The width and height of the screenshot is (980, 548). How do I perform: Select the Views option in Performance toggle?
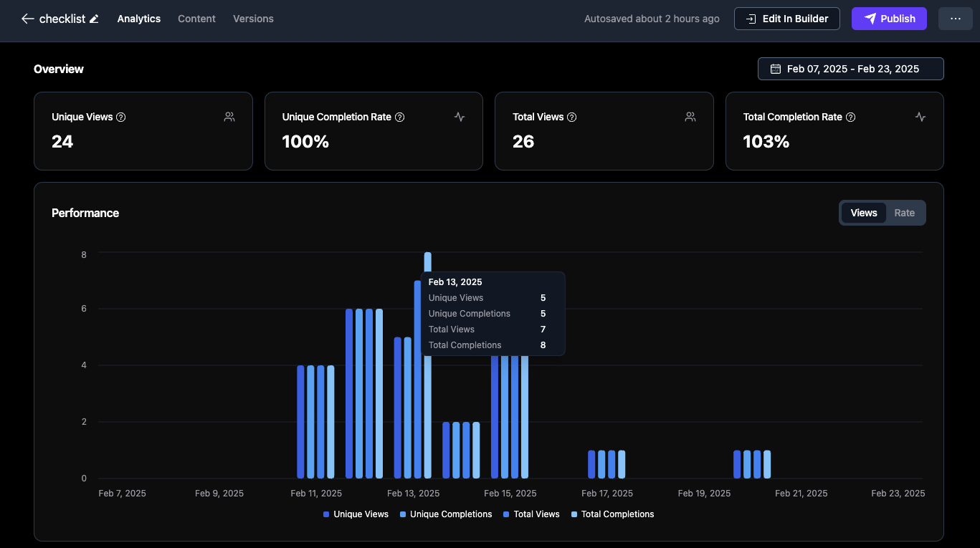pos(863,213)
